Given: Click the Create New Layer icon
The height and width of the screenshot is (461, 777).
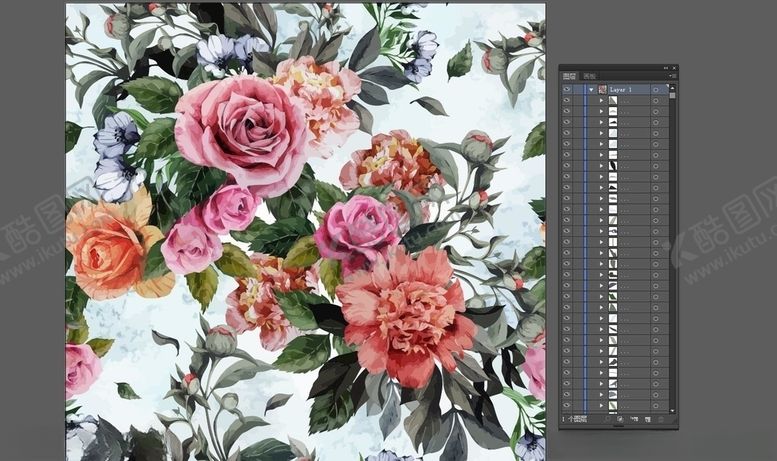Looking at the screenshot, I should pos(646,418).
